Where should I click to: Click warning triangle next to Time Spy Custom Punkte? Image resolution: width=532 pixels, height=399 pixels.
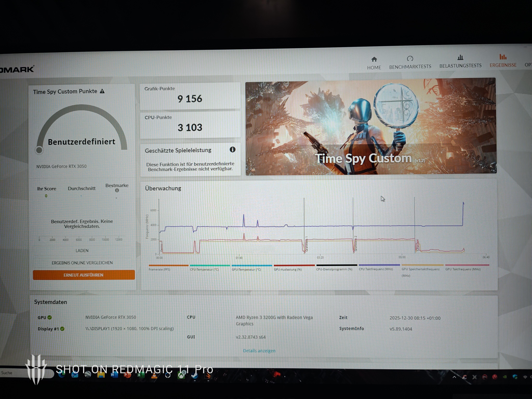(x=102, y=91)
